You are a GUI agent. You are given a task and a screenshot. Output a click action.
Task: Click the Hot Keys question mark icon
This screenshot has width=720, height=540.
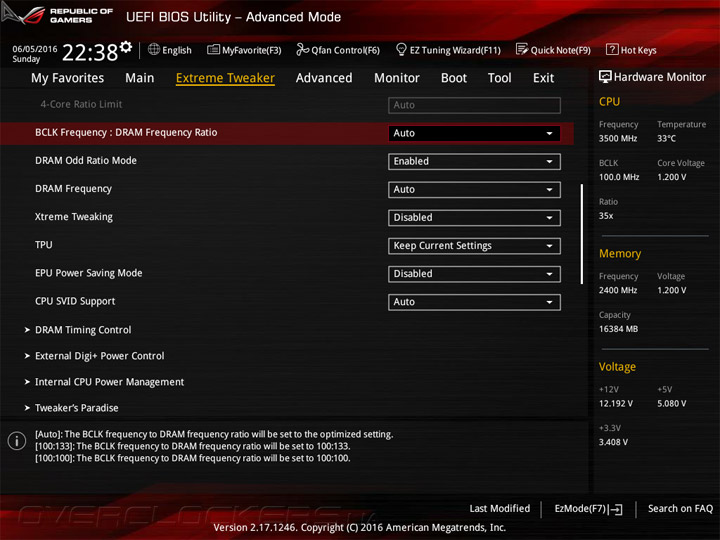point(612,49)
